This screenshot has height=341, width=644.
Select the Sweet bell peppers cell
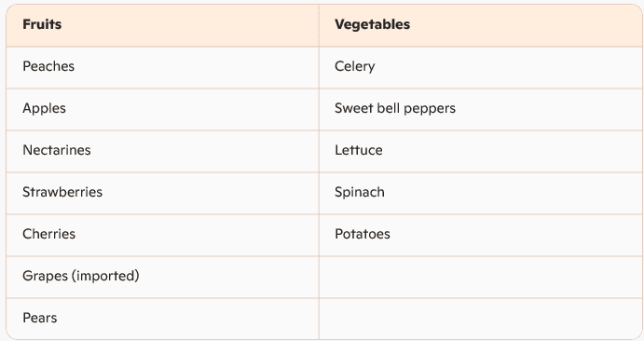pyautogui.click(x=481, y=109)
